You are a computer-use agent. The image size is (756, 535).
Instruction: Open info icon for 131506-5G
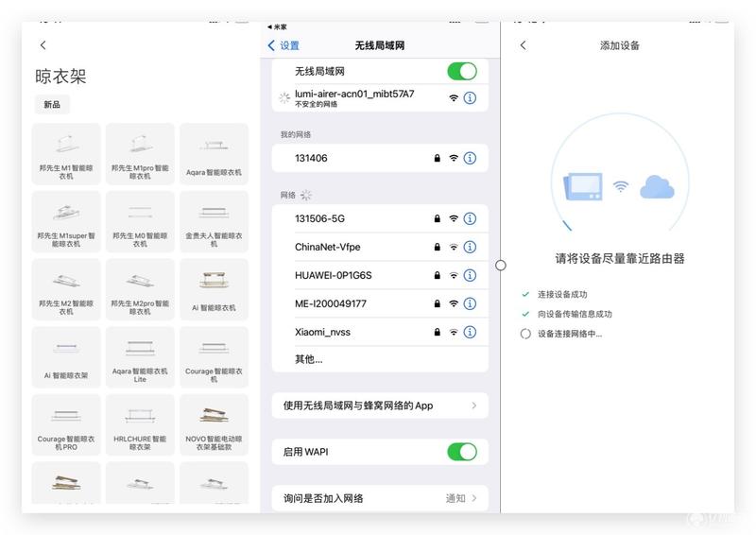click(470, 218)
